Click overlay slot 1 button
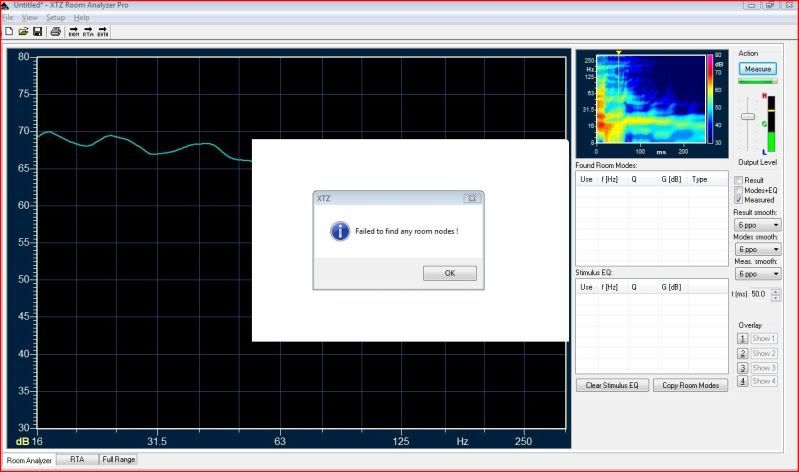Image resolution: width=799 pixels, height=472 pixels. (x=742, y=339)
